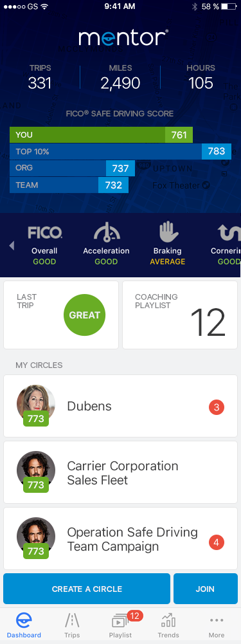The width and height of the screenshot is (241, 644).
Task: Tap the Join button
Action: pos(205,589)
